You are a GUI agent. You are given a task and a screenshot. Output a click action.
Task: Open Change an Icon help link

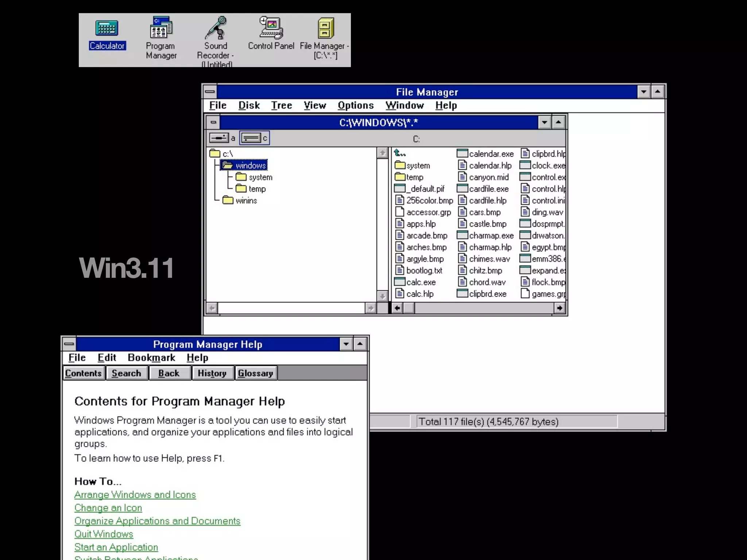click(108, 508)
